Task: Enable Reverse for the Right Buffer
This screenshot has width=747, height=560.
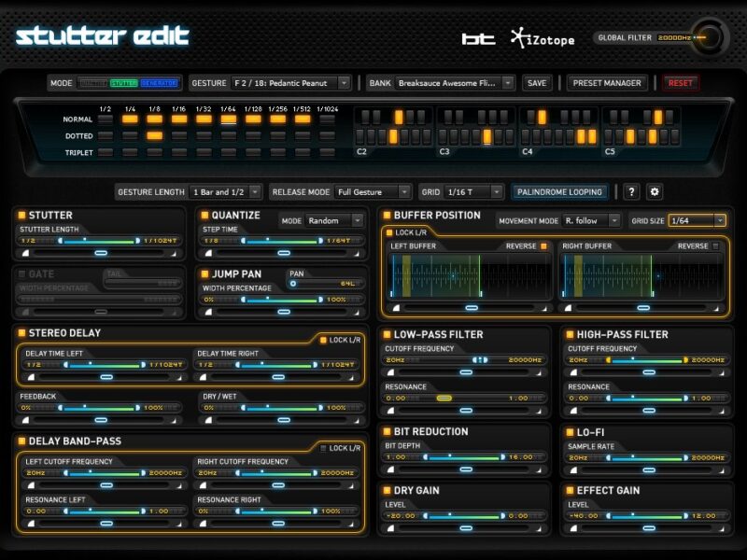Action: (715, 246)
